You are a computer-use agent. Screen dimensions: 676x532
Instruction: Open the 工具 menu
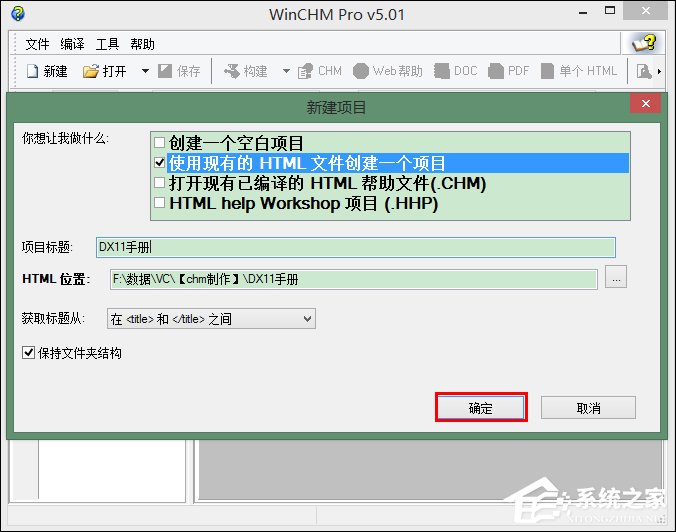107,44
